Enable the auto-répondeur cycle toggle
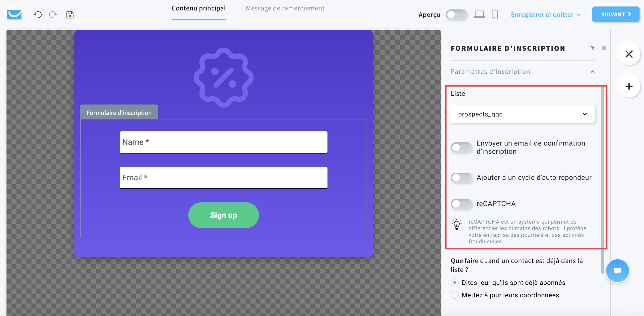 [x=461, y=178]
